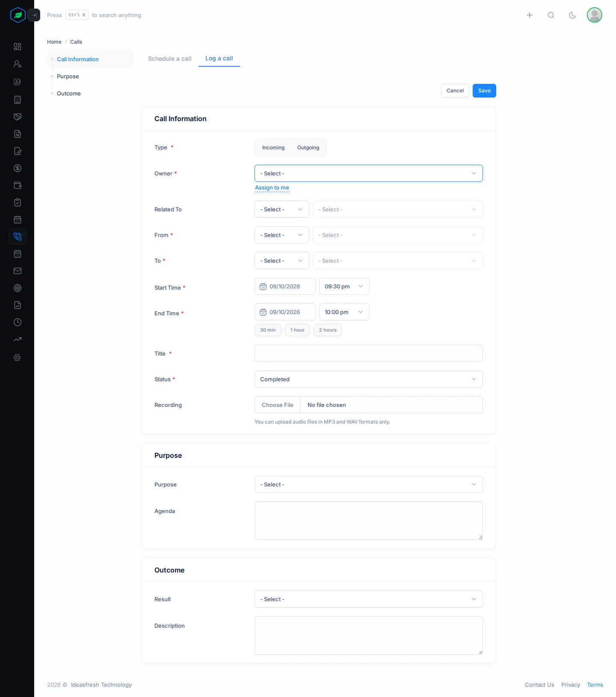
Task: Open the Start Time 09:30 pm dropdown
Action: coord(344,286)
